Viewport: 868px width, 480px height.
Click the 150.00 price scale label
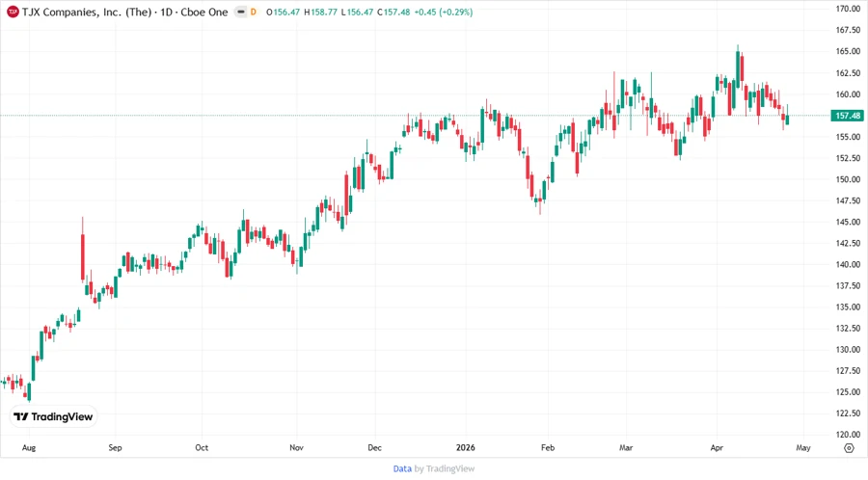tap(848, 179)
